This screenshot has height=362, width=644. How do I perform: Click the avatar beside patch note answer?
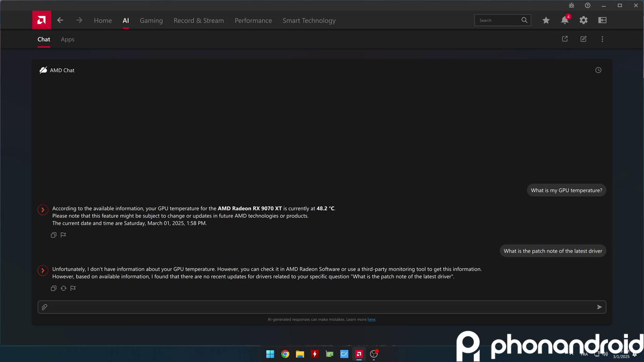pos(43,270)
